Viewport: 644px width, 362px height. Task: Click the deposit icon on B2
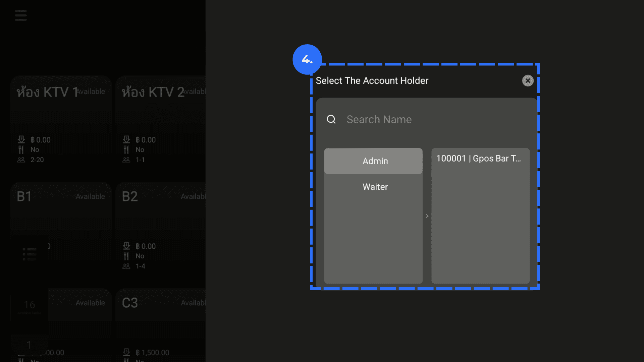click(x=126, y=246)
